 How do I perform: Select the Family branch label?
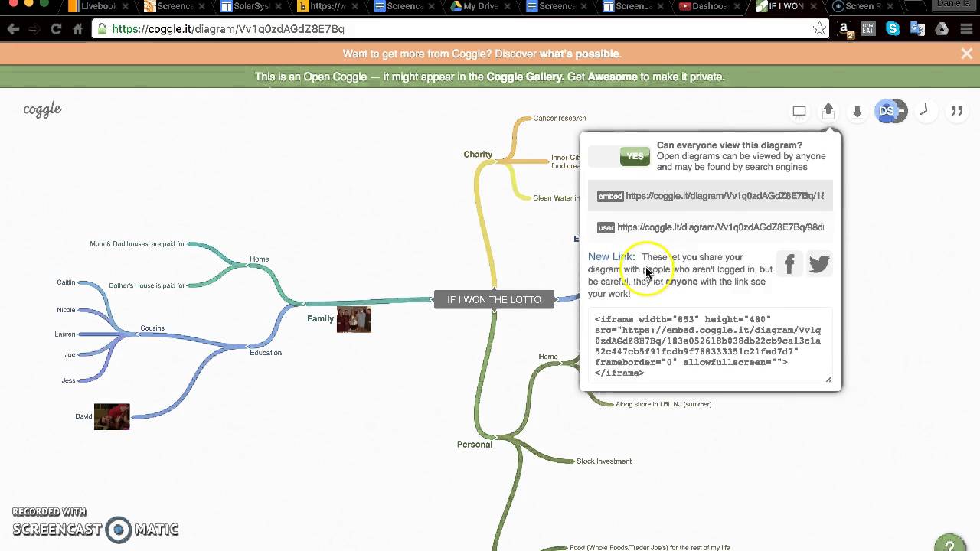(x=321, y=318)
